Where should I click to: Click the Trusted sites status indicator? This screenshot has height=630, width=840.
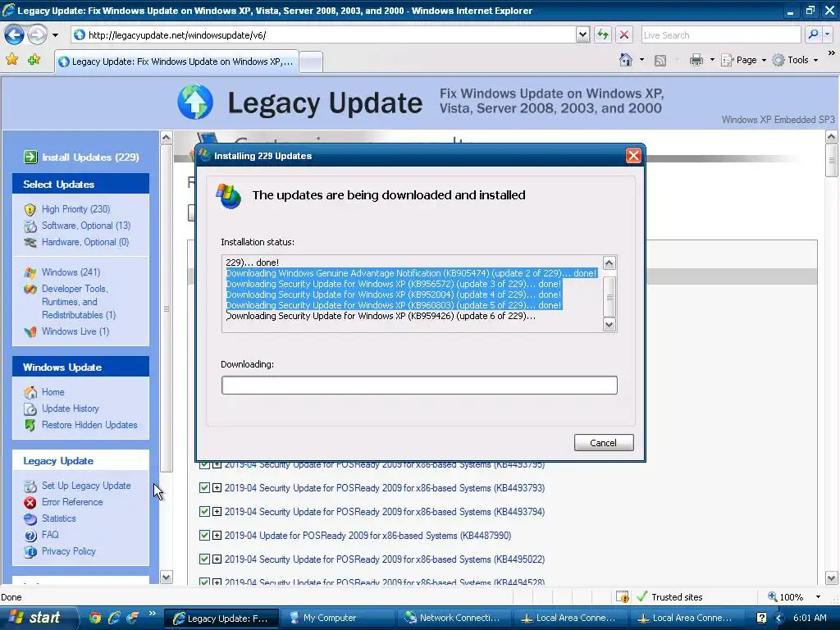pos(669,597)
